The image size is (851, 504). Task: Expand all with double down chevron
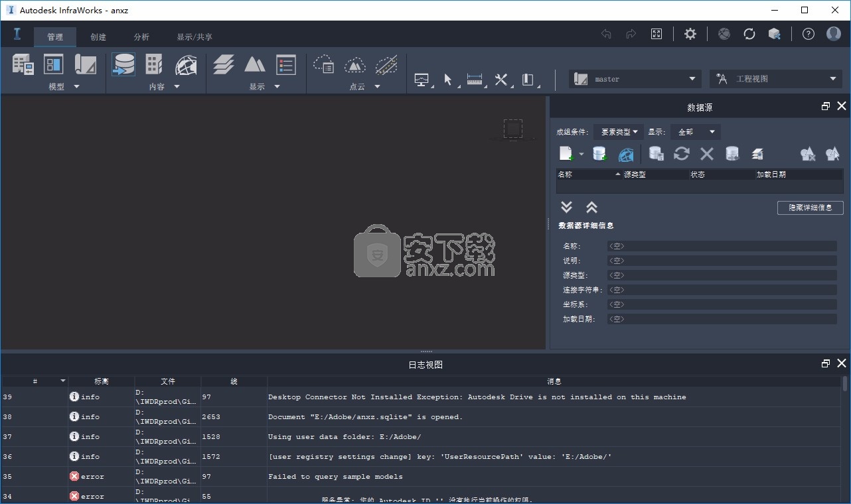pos(566,207)
